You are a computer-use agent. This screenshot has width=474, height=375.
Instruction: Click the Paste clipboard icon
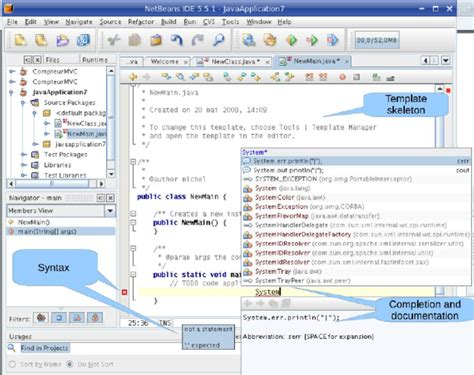(156, 40)
